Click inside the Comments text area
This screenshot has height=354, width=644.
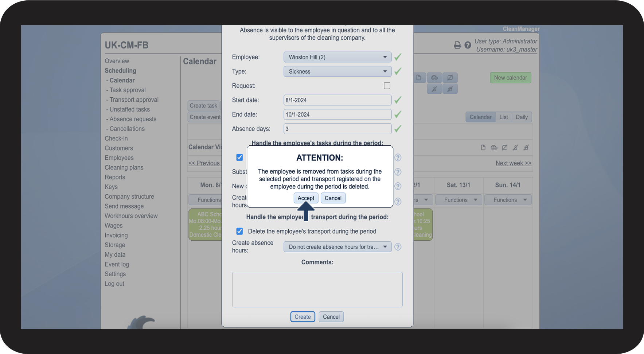317,289
